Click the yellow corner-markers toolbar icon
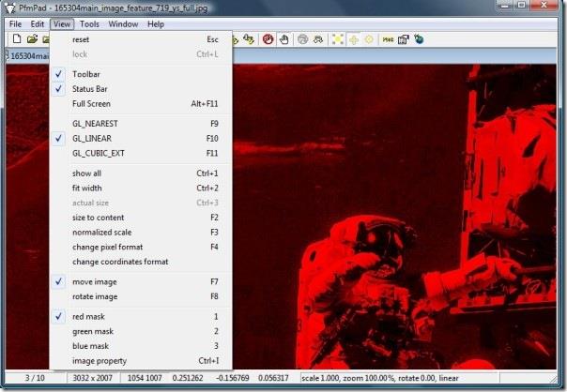This screenshot has height=392, width=567. click(x=337, y=39)
